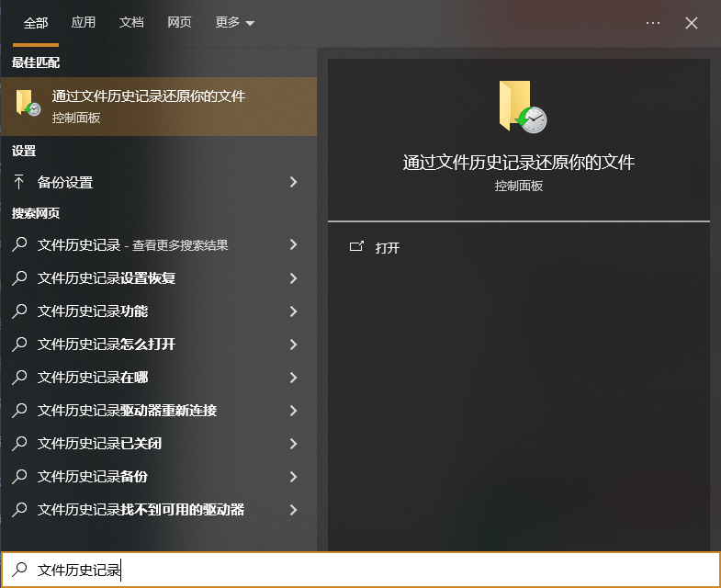Open 通过文件历史记录还原你的文件 best match result
The image size is (721, 588).
(159, 107)
